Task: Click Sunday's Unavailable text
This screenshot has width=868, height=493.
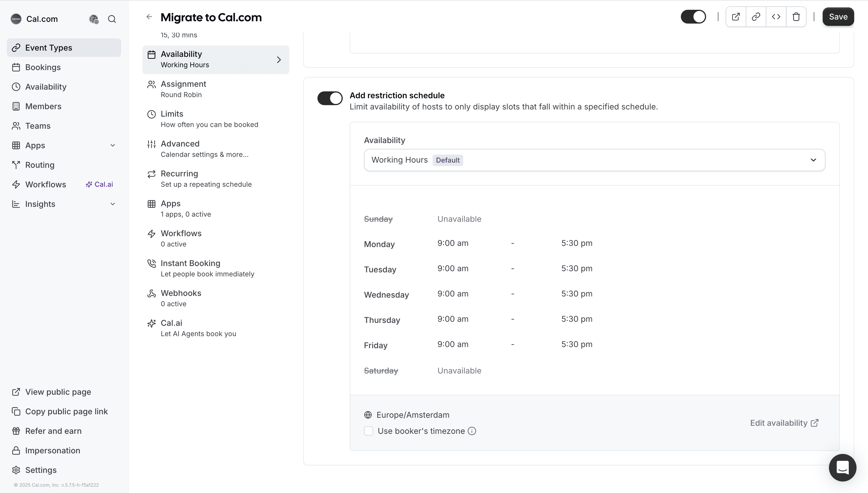Action: click(459, 219)
